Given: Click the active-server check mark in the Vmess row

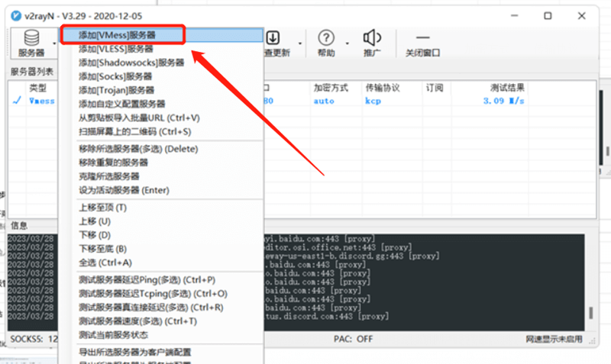Looking at the screenshot, I should click(17, 101).
